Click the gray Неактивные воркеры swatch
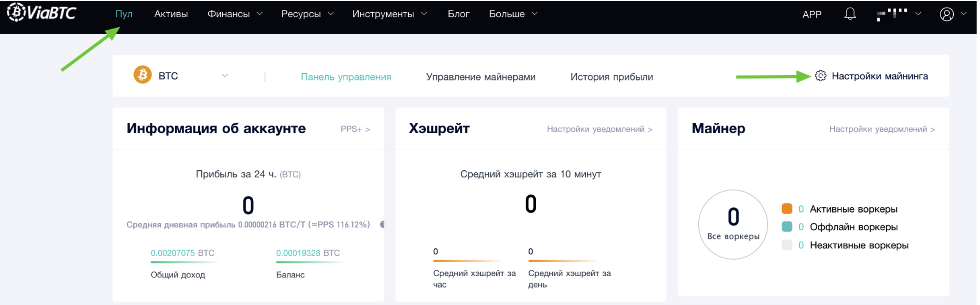The height and width of the screenshot is (305, 980). pos(787,245)
